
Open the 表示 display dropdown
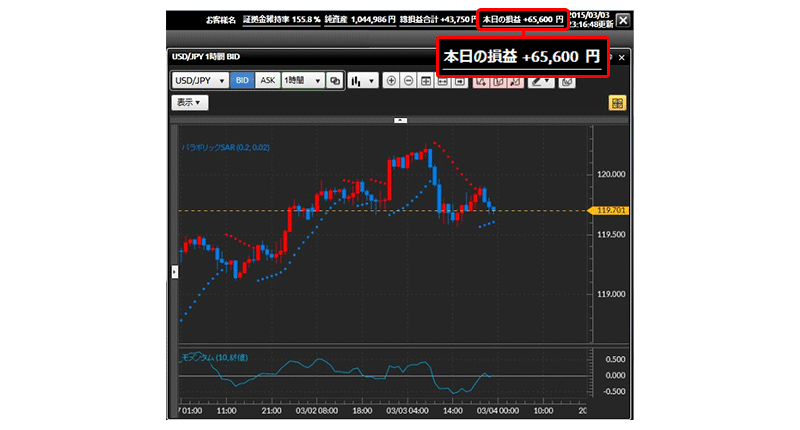(190, 103)
